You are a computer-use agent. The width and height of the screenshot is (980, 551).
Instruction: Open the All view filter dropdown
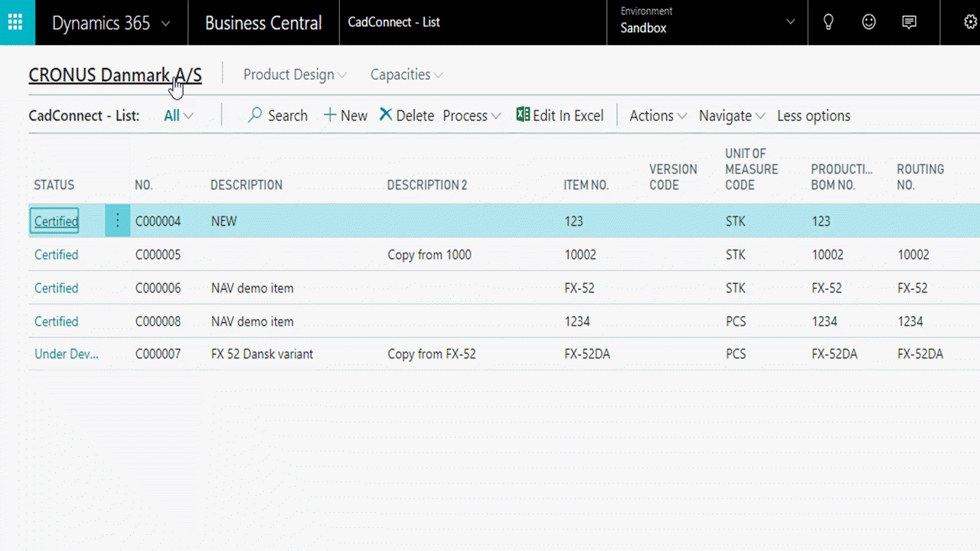178,116
